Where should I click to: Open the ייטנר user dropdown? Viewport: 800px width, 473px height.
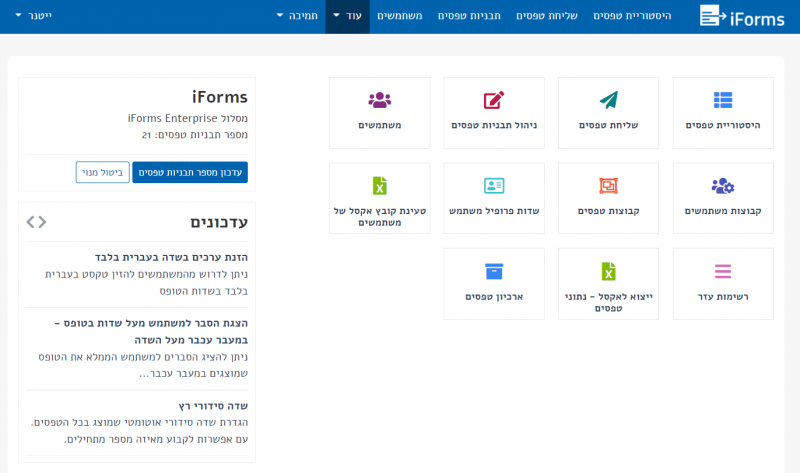pyautogui.click(x=34, y=16)
